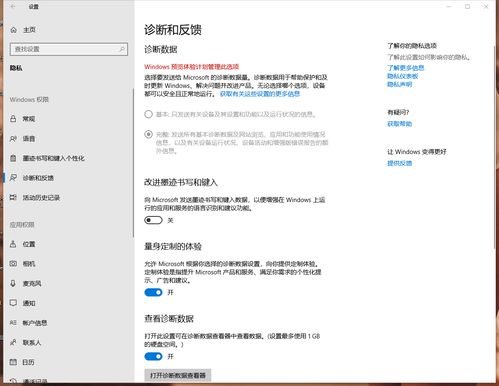Click 提供反馈 link
The height and width of the screenshot is (386, 499).
400,163
